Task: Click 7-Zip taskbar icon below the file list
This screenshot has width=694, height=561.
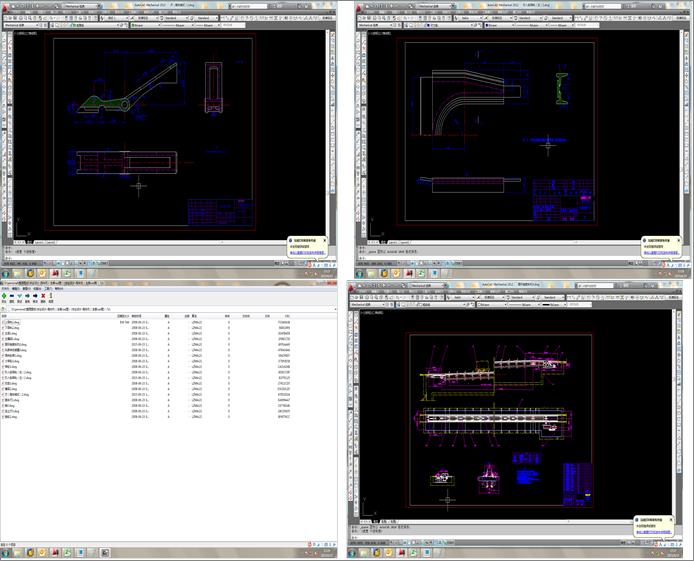Action: 105,553
